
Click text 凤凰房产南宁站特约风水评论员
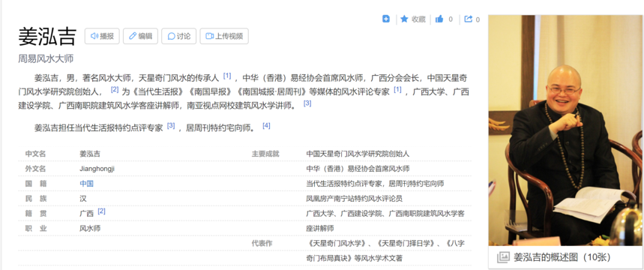[x=355, y=199]
